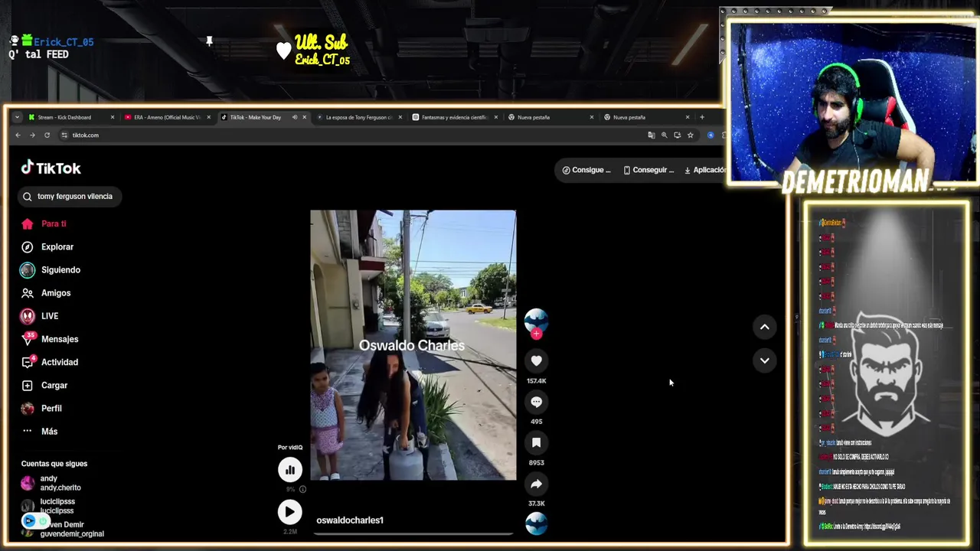Click the vidIQ round play button

(289, 512)
